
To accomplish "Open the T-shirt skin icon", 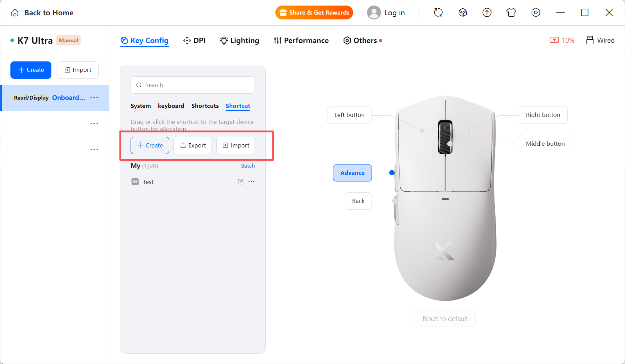I will pyautogui.click(x=511, y=13).
